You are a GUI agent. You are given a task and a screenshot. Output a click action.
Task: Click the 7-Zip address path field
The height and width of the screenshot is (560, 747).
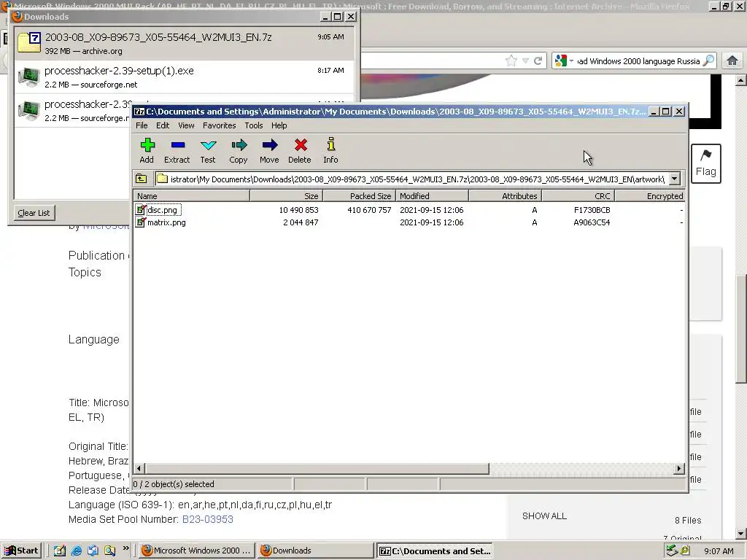pyautogui.click(x=411, y=179)
